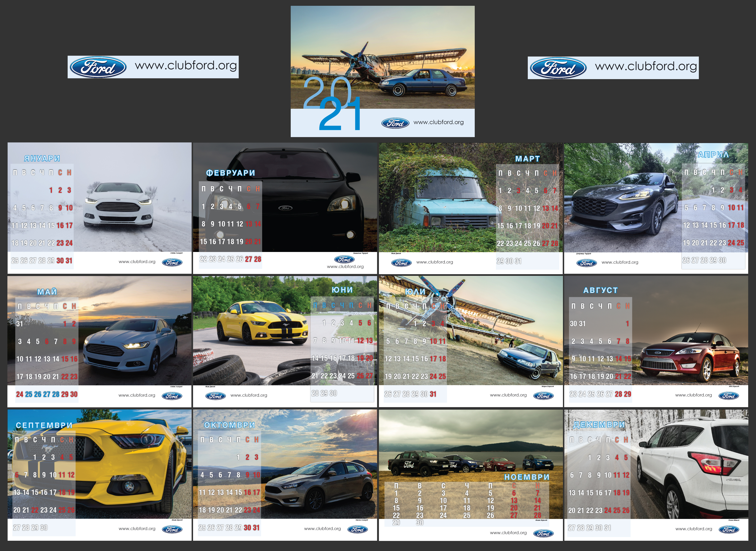The width and height of the screenshot is (756, 551).
Task: Click Ford logo on Юни calendar page
Action: tap(215, 396)
